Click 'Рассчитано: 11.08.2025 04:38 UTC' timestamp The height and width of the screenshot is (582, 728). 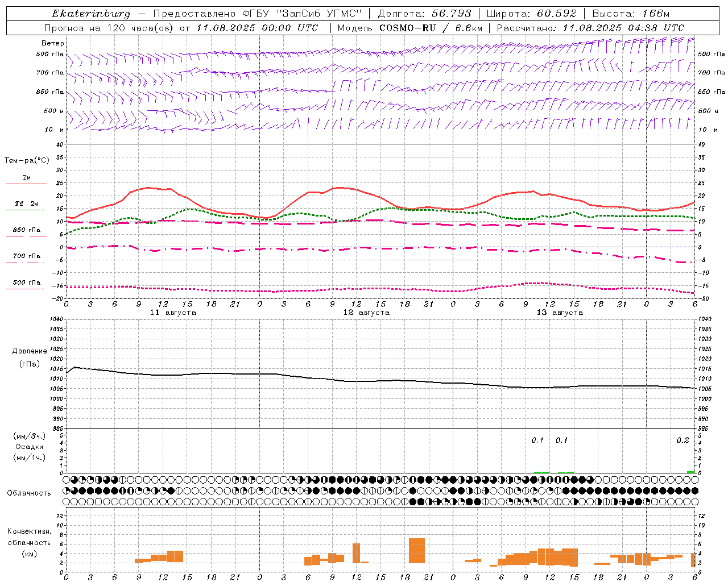click(x=590, y=28)
